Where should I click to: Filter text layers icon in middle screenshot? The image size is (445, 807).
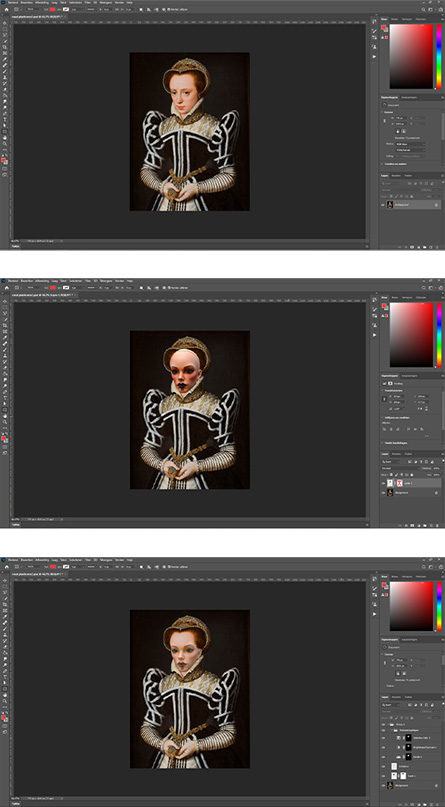(x=420, y=462)
